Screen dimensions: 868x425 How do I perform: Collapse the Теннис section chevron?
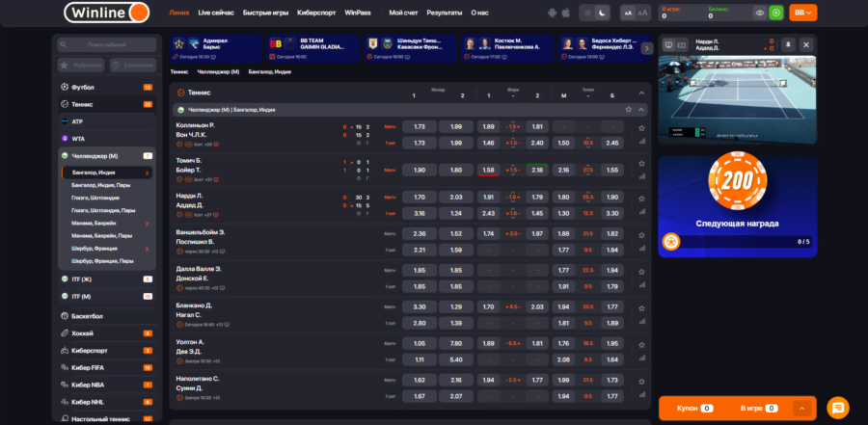click(641, 93)
